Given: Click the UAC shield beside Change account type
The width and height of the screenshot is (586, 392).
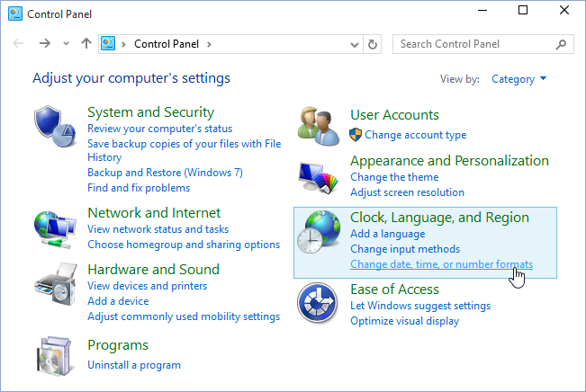Looking at the screenshot, I should [356, 135].
